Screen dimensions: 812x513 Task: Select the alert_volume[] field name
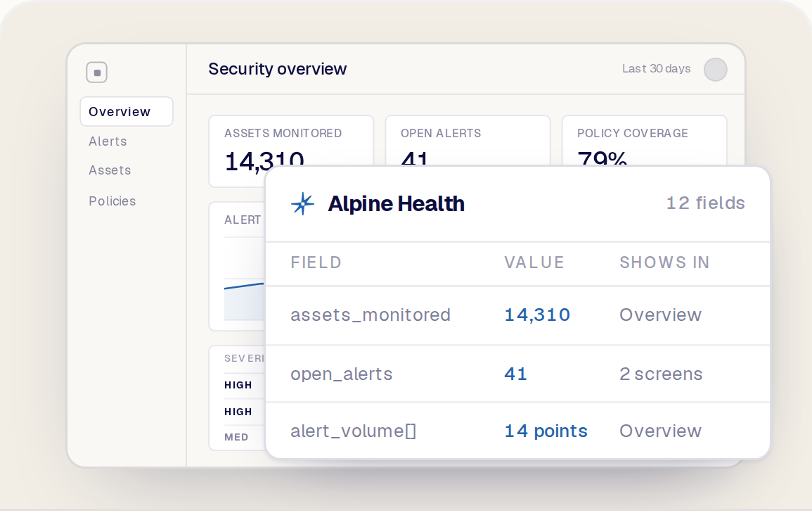click(353, 431)
